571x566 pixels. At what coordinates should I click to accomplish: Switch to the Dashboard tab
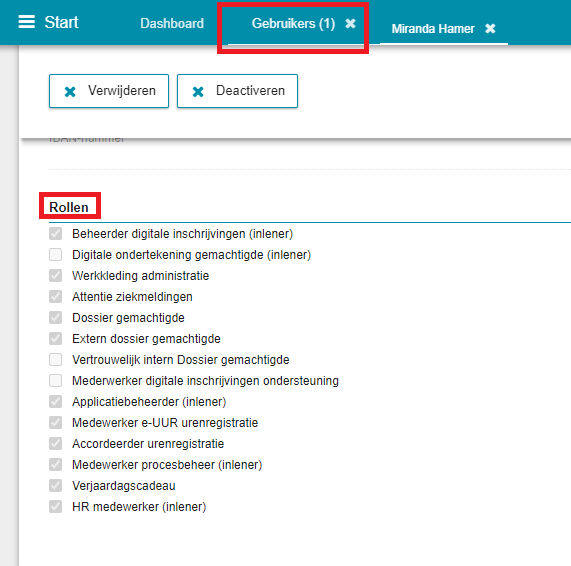coord(172,23)
